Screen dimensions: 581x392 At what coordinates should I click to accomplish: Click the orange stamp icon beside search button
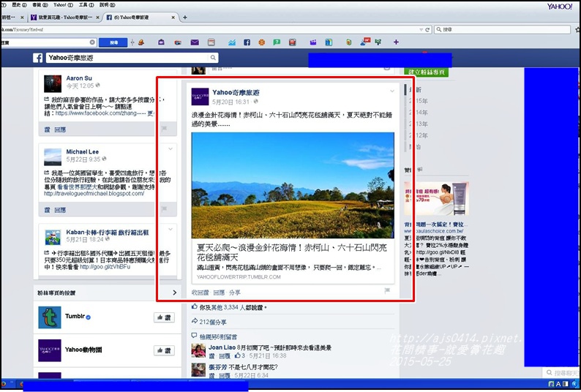click(x=141, y=42)
